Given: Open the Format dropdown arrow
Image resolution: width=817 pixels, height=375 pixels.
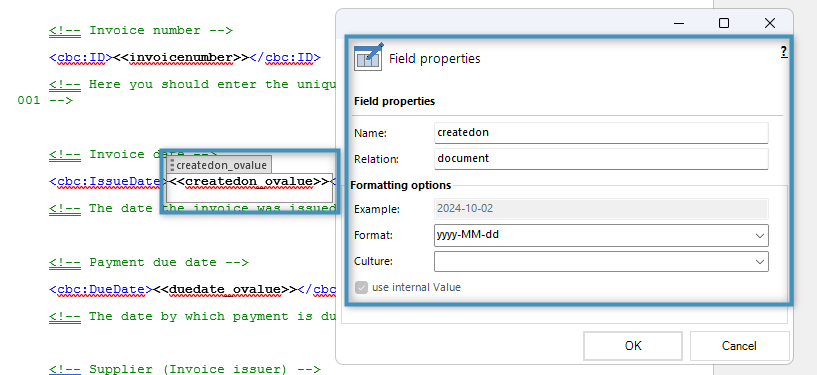Looking at the screenshot, I should pos(760,235).
